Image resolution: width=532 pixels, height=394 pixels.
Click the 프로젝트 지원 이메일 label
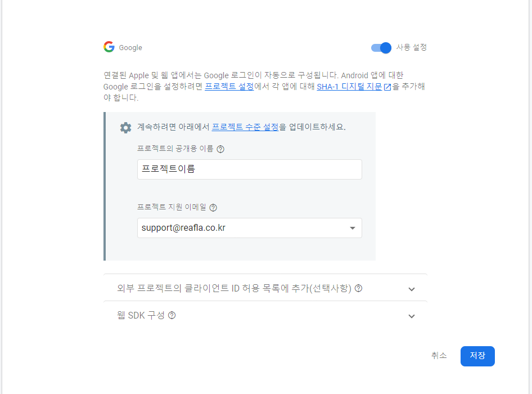[172, 207]
